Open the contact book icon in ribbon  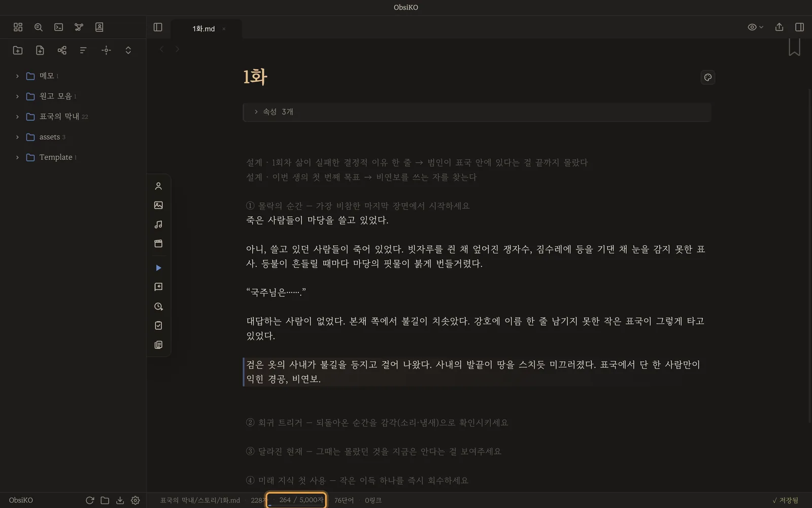pyautogui.click(x=99, y=27)
